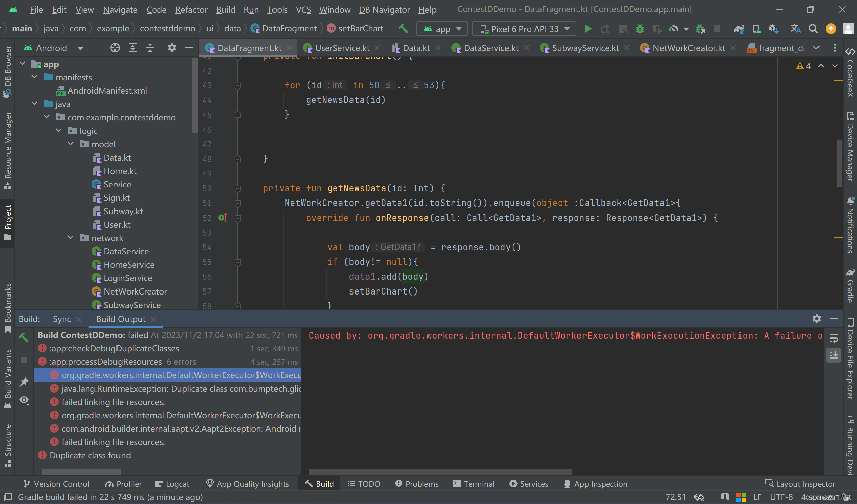Switch to the SubwayService.kt editor tab

click(x=585, y=48)
